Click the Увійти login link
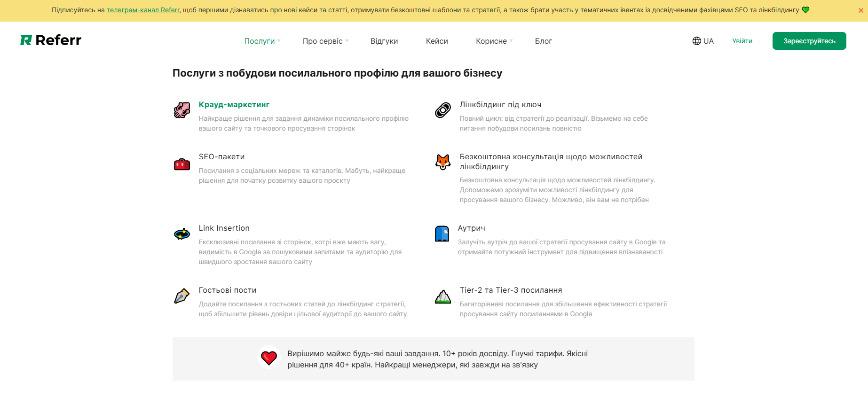This screenshot has height=397, width=868. click(742, 41)
